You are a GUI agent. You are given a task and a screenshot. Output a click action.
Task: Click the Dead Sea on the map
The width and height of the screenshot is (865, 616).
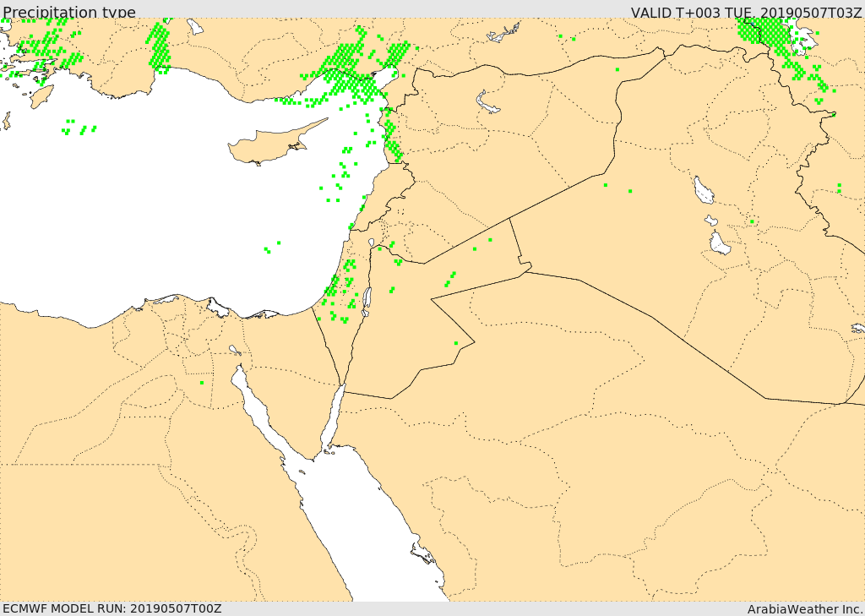367,301
